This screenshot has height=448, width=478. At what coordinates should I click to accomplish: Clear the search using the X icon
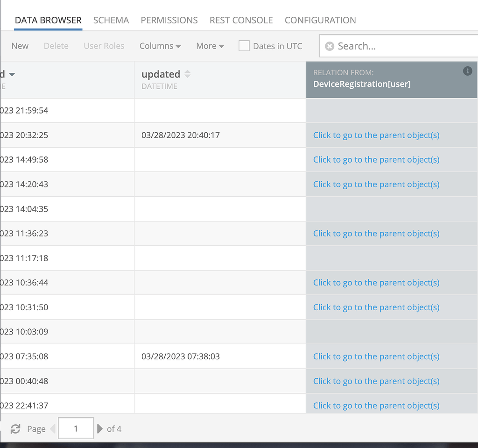click(x=330, y=46)
